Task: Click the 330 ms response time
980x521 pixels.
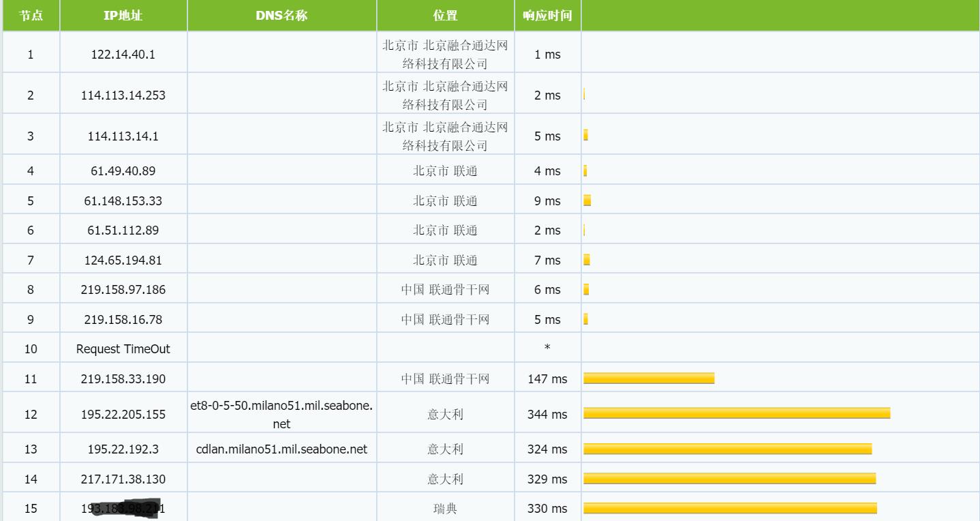Action: 547,509
